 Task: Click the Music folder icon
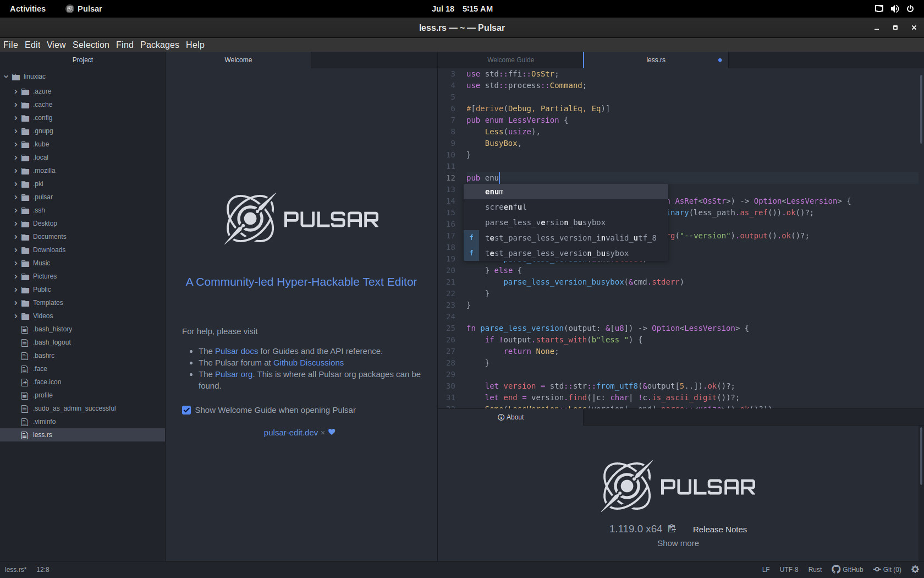[25, 263]
